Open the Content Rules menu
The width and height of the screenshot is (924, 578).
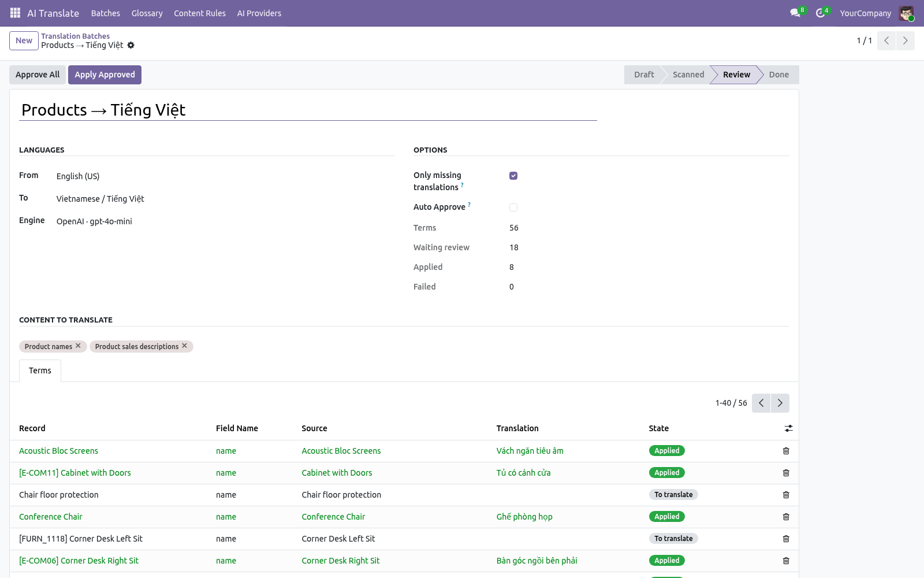click(200, 13)
